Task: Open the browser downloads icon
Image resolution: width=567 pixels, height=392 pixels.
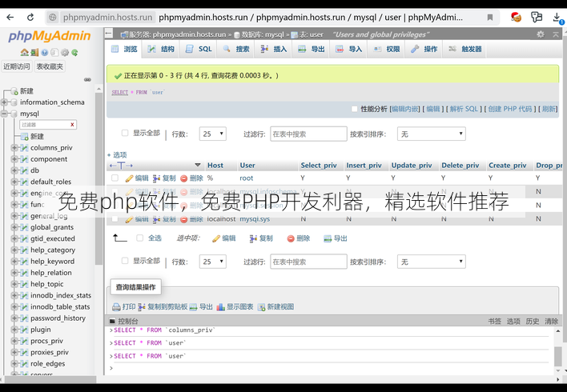Action: click(557, 18)
